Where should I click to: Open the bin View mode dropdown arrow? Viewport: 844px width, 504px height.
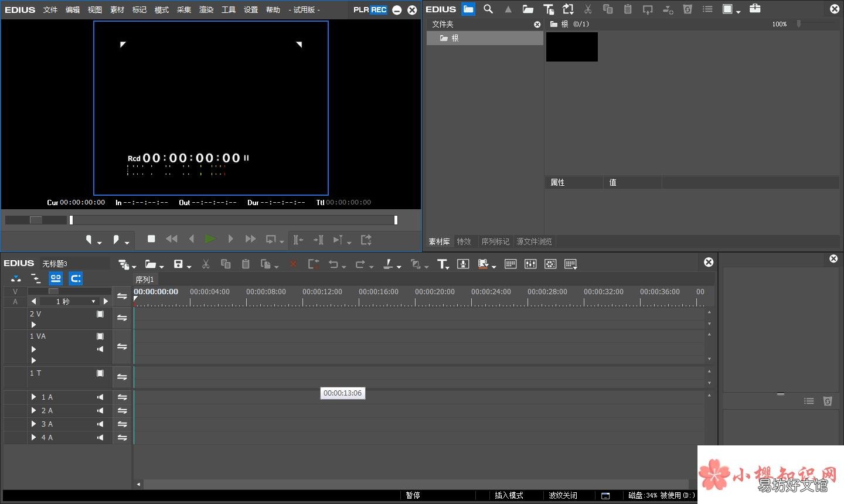[738, 11]
